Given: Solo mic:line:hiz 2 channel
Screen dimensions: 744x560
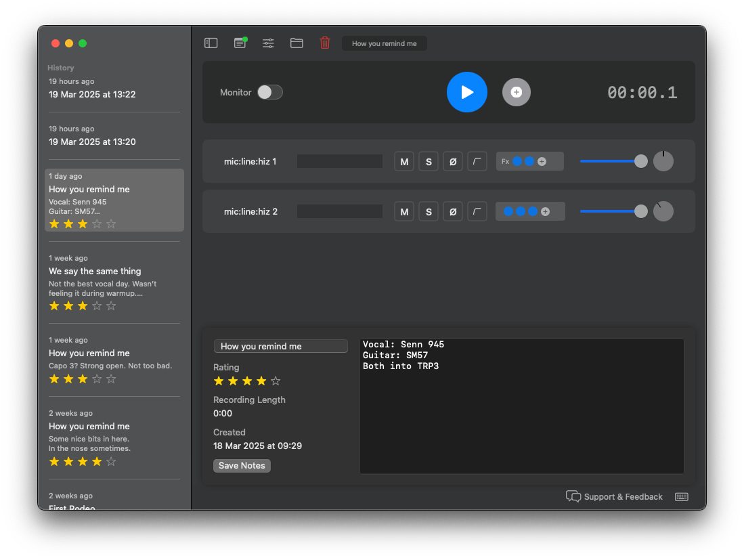Looking at the screenshot, I should point(429,212).
